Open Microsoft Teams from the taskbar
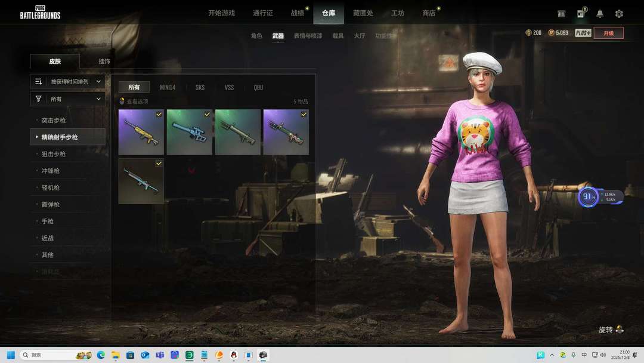644x363 pixels. pyautogui.click(x=160, y=355)
